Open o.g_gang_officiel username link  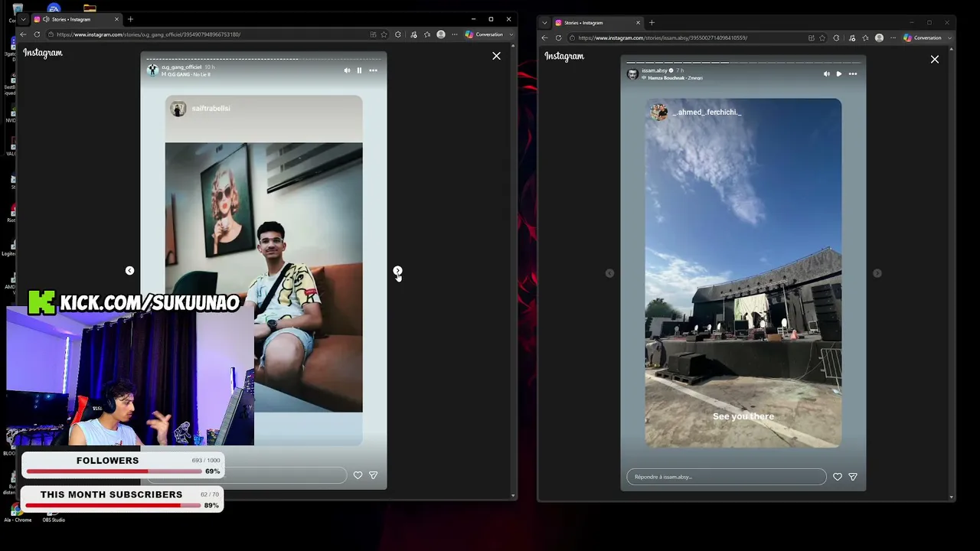(x=181, y=67)
